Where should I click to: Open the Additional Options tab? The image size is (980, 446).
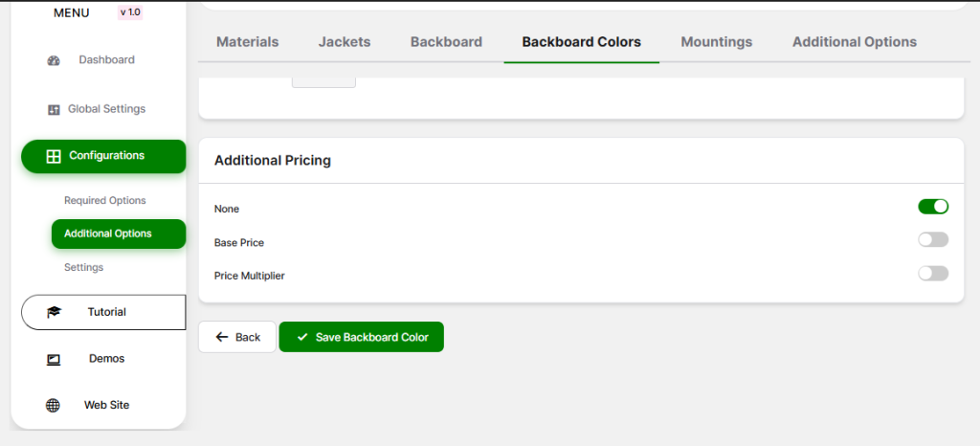[854, 42]
